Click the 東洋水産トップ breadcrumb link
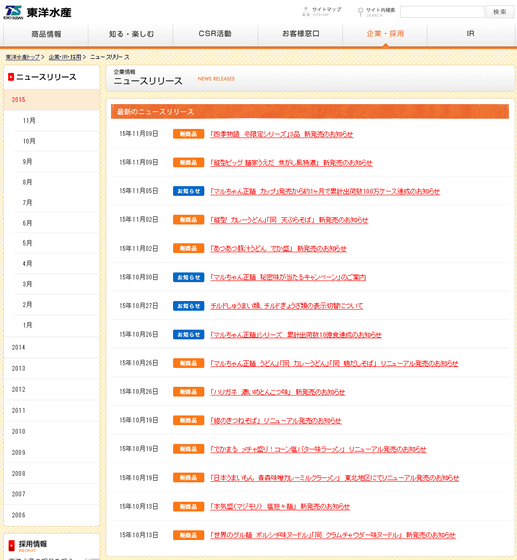Viewport: 517px width, 560px height. point(23,57)
